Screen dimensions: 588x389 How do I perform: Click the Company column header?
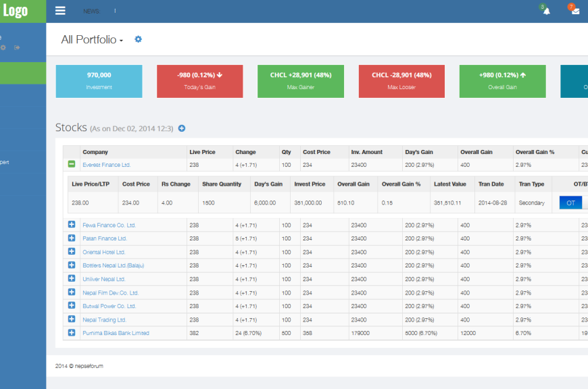[95, 152]
